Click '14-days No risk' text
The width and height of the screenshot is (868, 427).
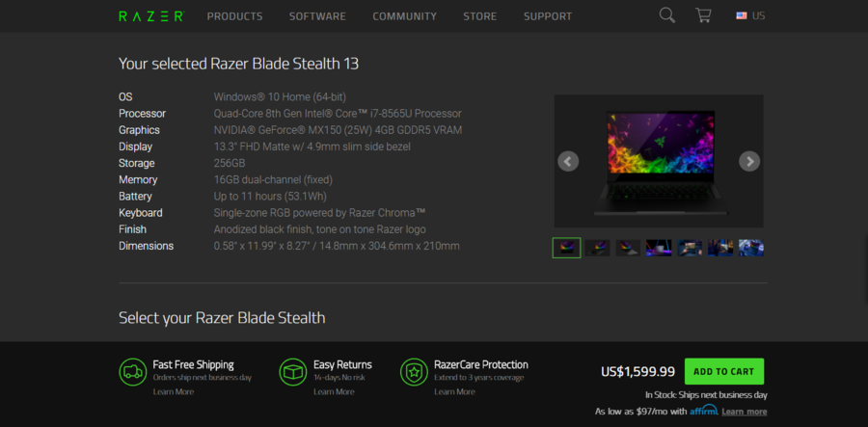[x=339, y=378]
